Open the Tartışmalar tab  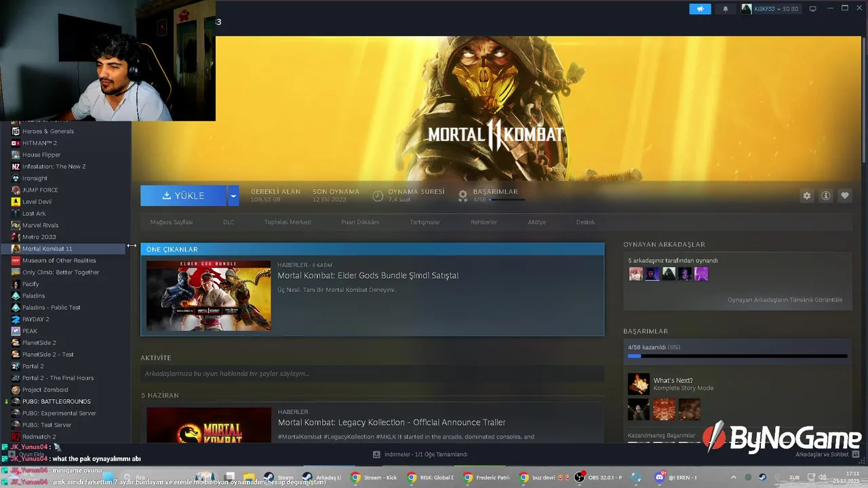coord(425,222)
